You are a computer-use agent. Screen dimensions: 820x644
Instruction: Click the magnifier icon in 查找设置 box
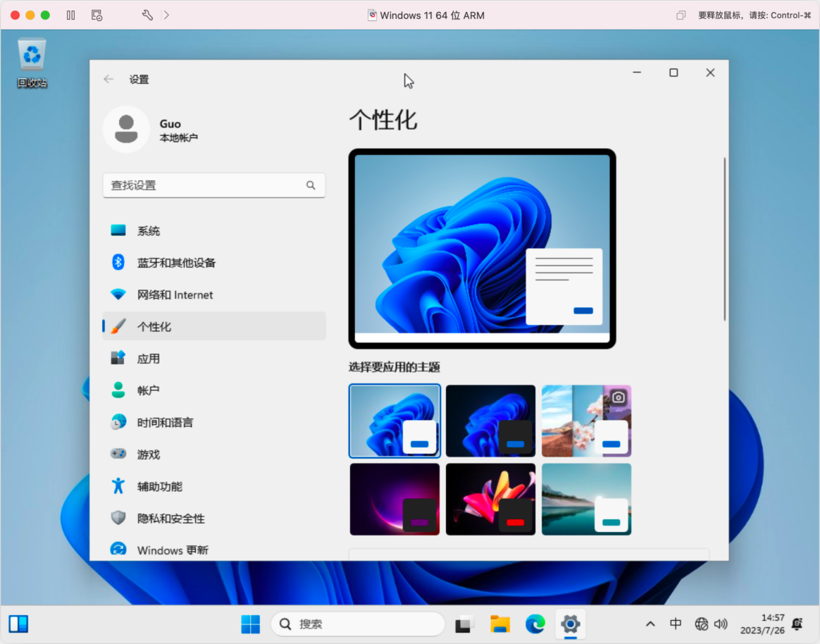click(311, 185)
